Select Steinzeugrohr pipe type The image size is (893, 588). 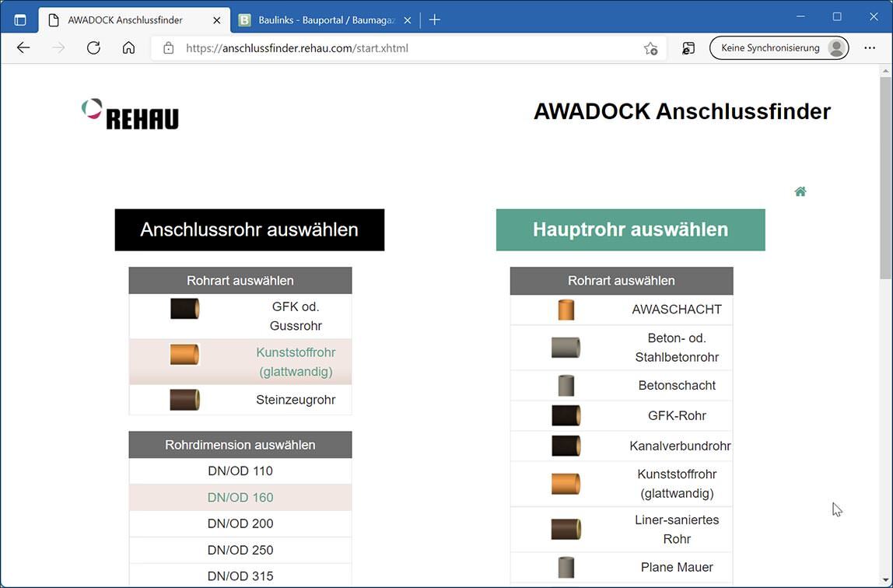240,400
